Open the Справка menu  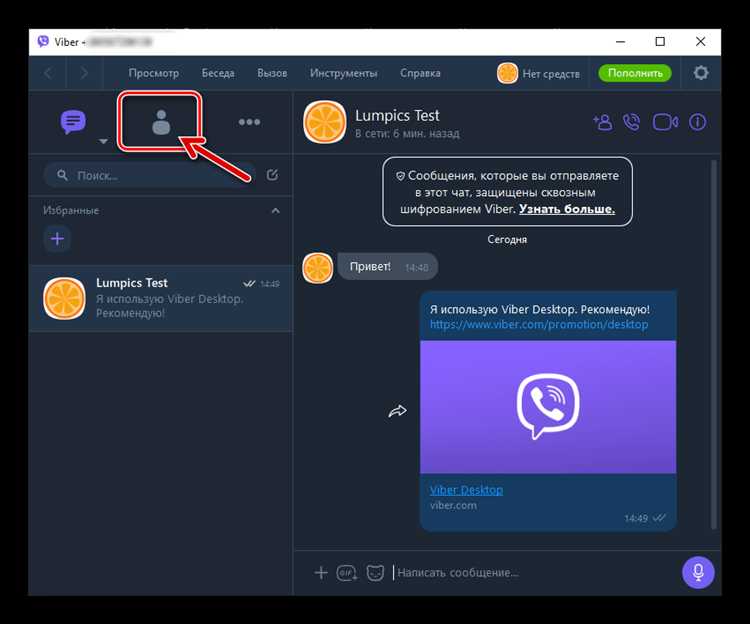[x=420, y=73]
